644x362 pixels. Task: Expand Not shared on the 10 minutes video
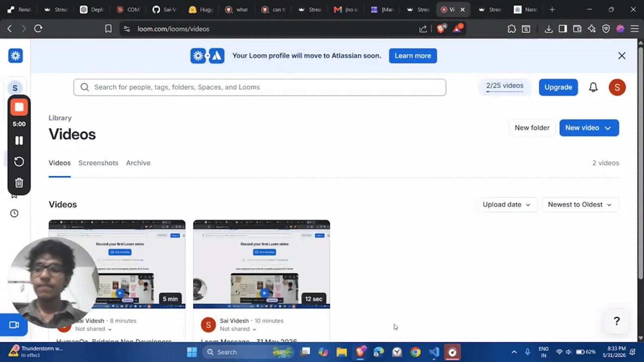pyautogui.click(x=238, y=329)
